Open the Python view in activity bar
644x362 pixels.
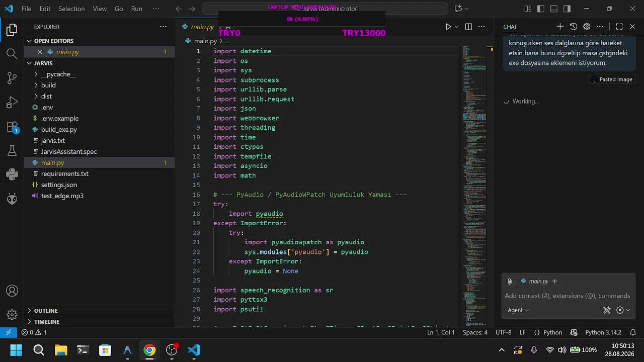12,175
